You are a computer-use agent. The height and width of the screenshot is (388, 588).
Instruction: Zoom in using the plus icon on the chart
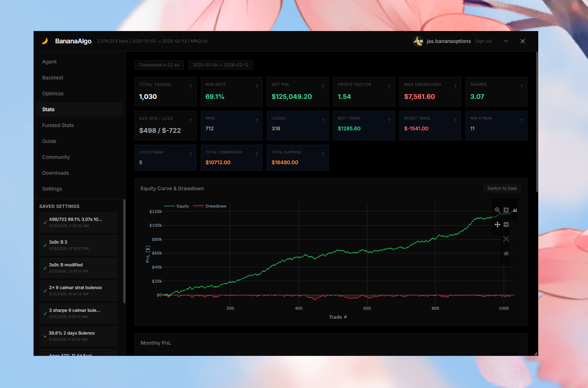tap(506, 210)
